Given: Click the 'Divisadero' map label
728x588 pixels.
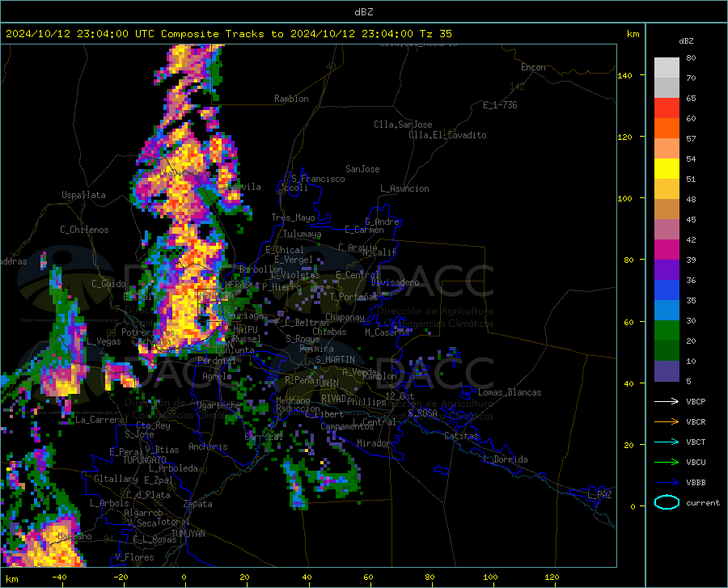Looking at the screenshot, I should [x=395, y=282].
